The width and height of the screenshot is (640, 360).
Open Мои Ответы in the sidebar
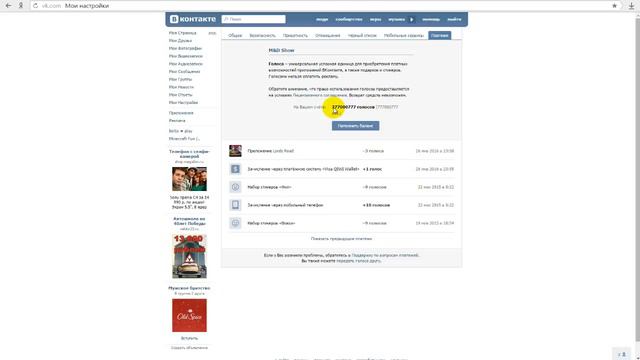point(180,95)
